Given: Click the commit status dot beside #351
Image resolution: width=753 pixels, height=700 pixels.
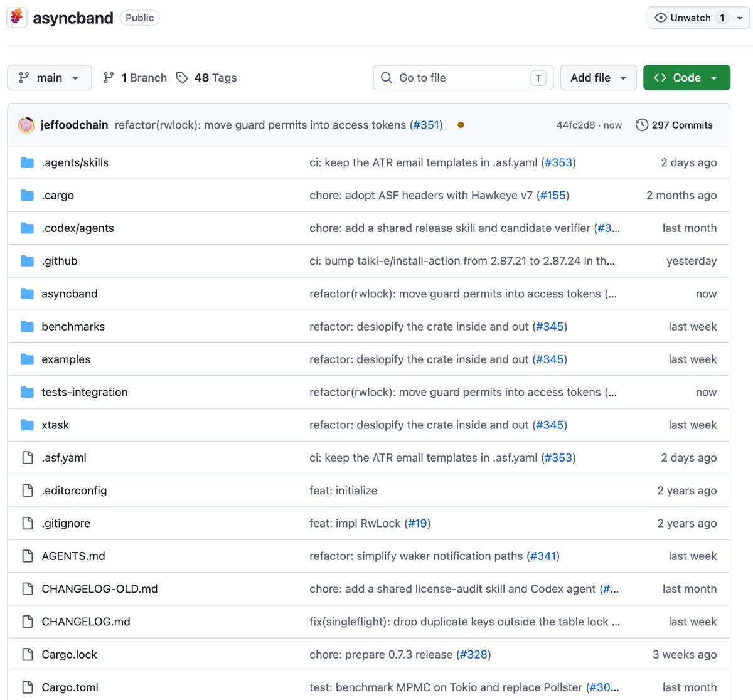Looking at the screenshot, I should coord(461,125).
